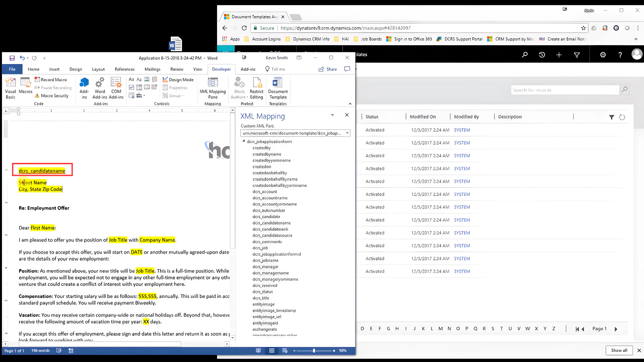
Task: Select dcrs_jobname in XML Mapping tree
Action: tap(265, 260)
